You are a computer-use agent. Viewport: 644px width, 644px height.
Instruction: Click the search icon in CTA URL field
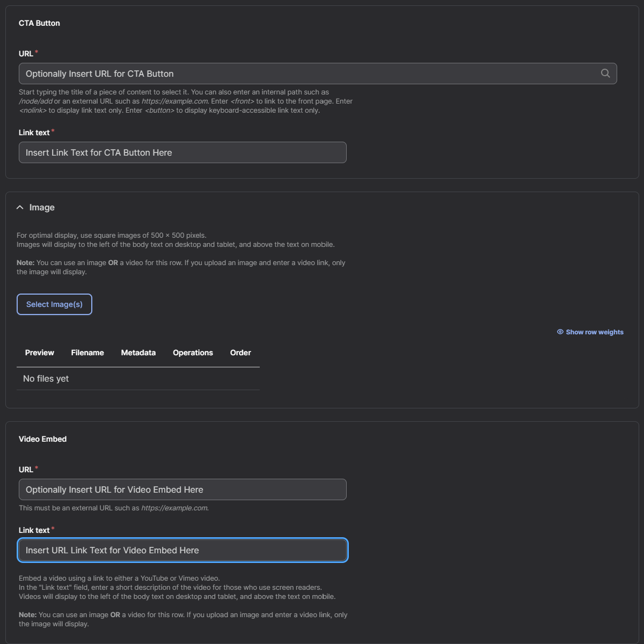[605, 74]
